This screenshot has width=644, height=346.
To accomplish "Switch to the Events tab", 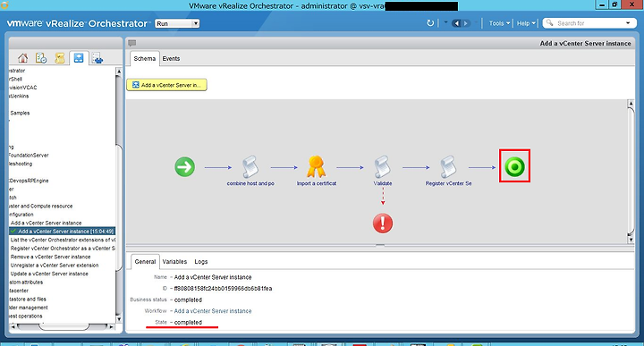I will click(171, 59).
